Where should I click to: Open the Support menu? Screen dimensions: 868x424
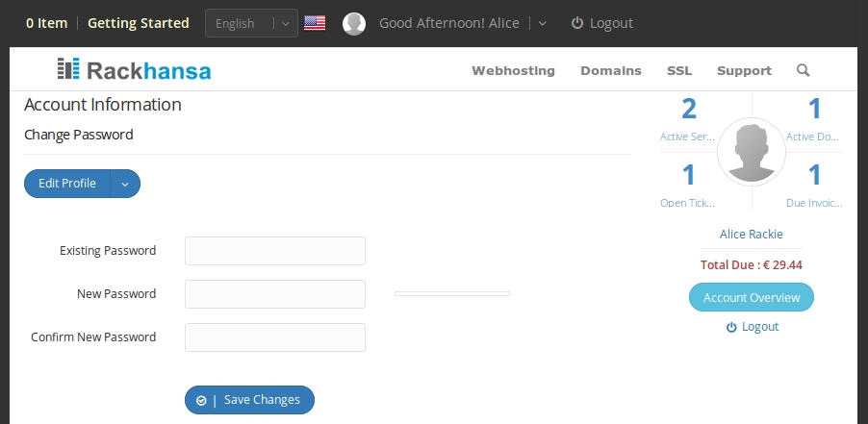click(744, 71)
